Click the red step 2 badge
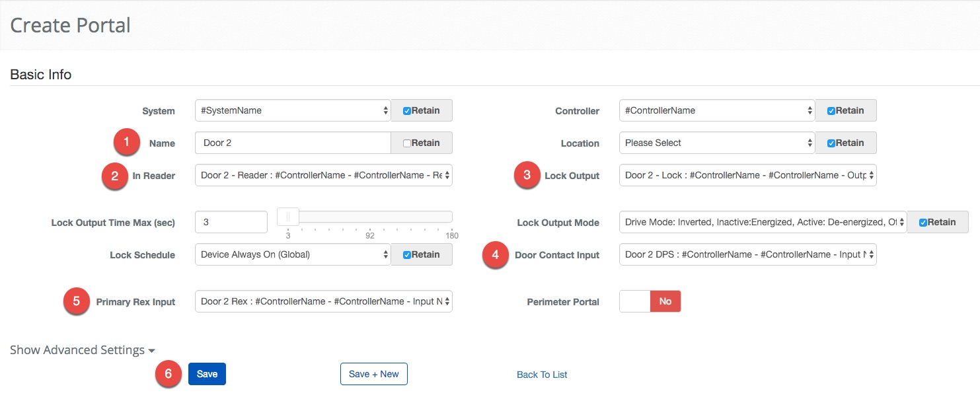The width and height of the screenshot is (980, 403). pyautogui.click(x=114, y=176)
